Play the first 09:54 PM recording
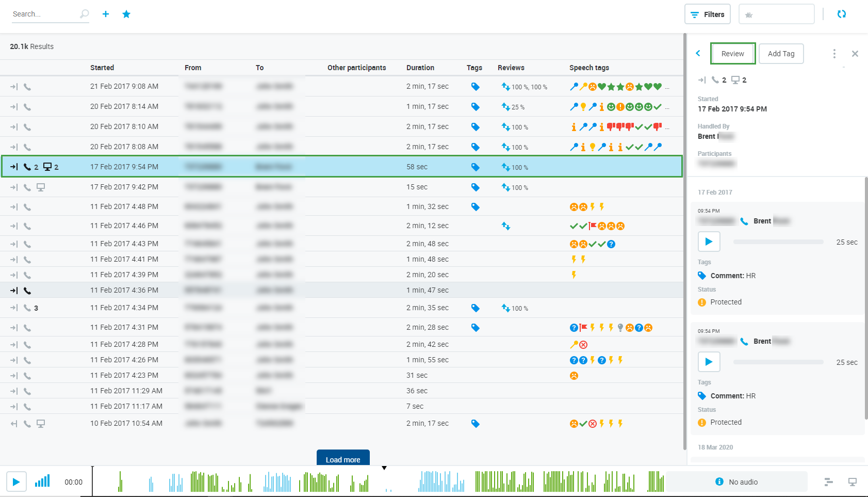The image size is (868, 497). tap(709, 242)
